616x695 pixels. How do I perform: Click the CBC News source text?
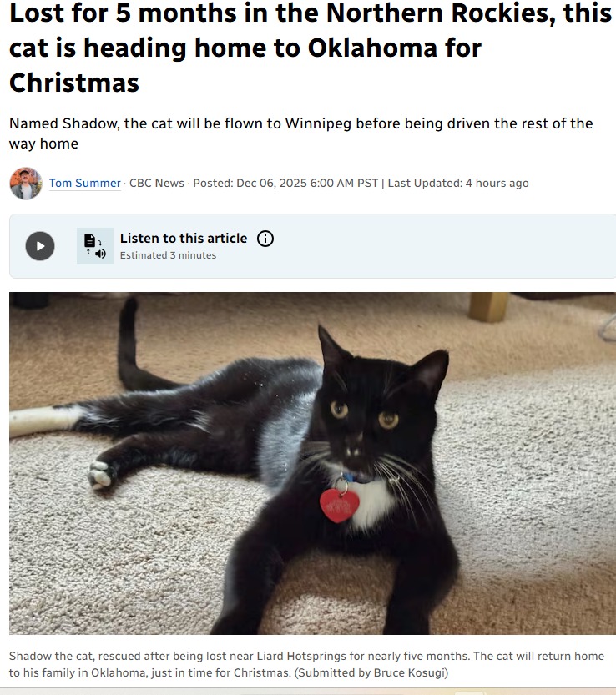click(157, 183)
